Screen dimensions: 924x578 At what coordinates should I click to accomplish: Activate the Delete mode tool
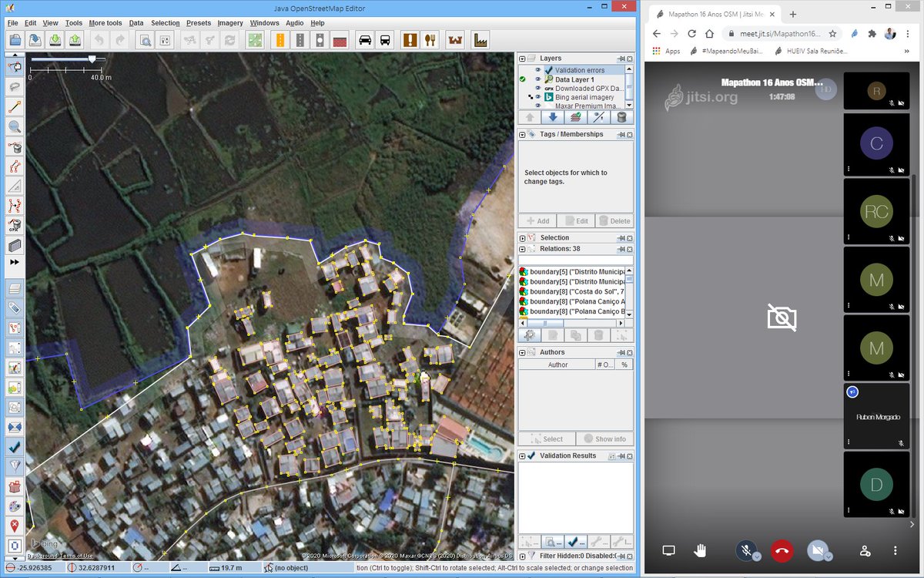[15, 146]
